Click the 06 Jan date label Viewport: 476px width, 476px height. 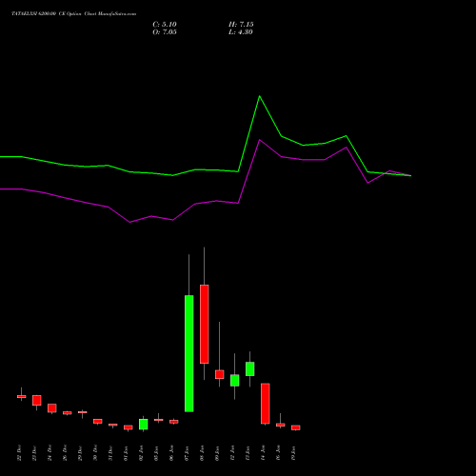click(171, 453)
